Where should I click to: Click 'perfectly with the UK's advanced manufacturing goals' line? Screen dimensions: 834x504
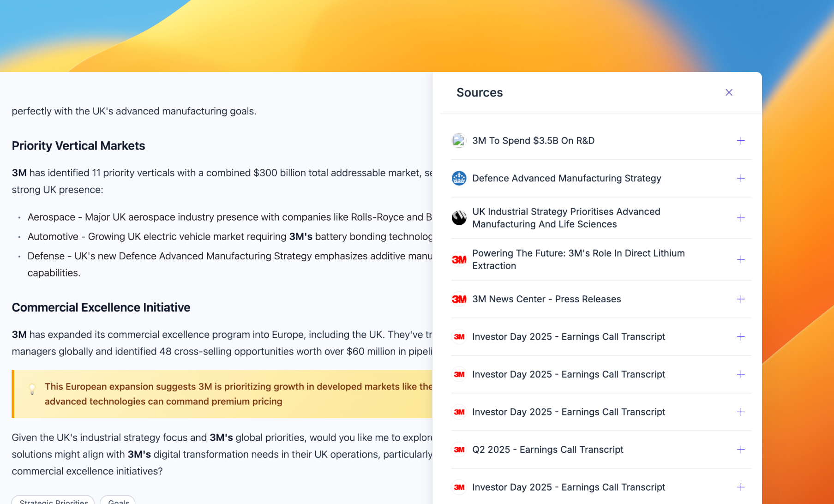coord(134,111)
